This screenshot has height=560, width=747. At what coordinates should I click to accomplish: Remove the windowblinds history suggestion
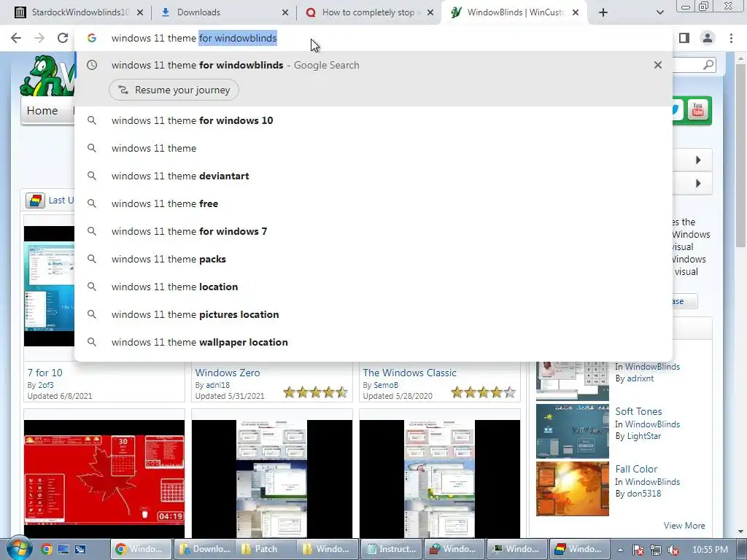658,65
